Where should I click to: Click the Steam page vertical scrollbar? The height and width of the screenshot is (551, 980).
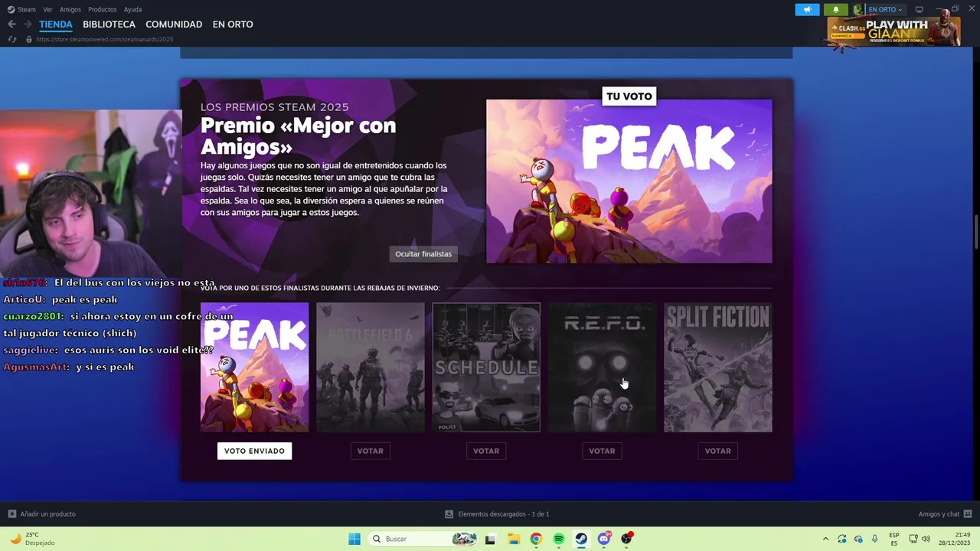coord(975,232)
